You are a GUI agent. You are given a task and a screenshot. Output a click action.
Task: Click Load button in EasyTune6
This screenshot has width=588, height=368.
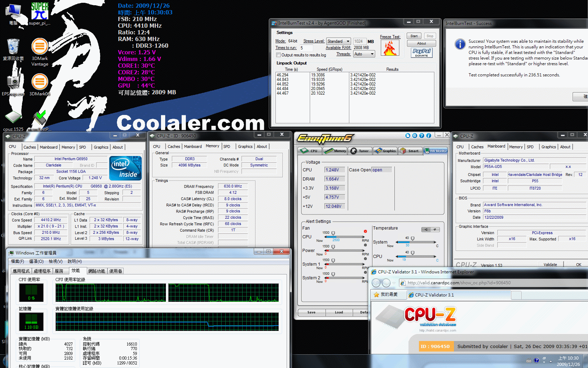339,312
